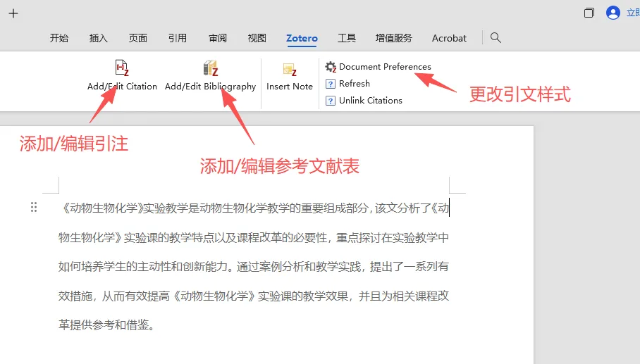This screenshot has width=640, height=364.
Task: Click the paragraph drag handle dots
Action: [34, 207]
